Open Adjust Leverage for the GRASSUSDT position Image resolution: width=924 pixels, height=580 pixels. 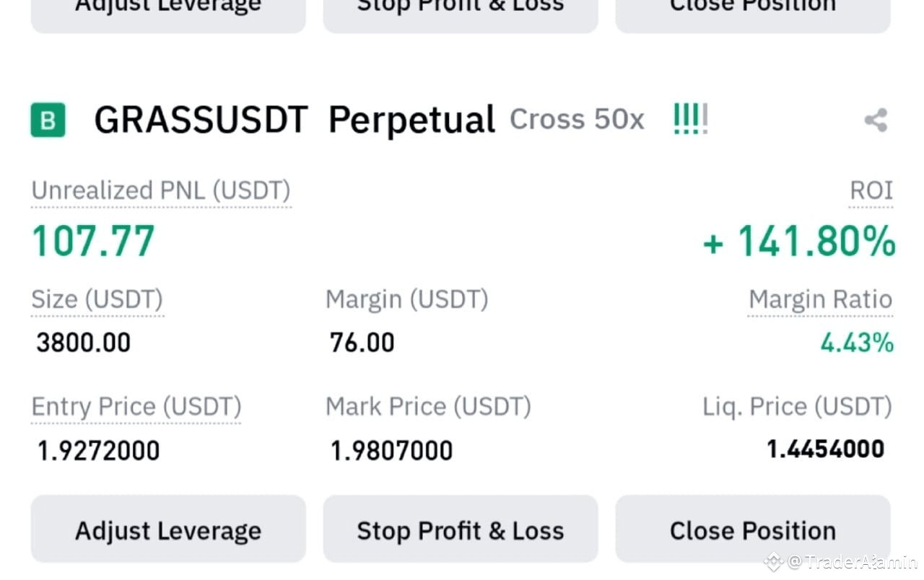click(x=168, y=530)
